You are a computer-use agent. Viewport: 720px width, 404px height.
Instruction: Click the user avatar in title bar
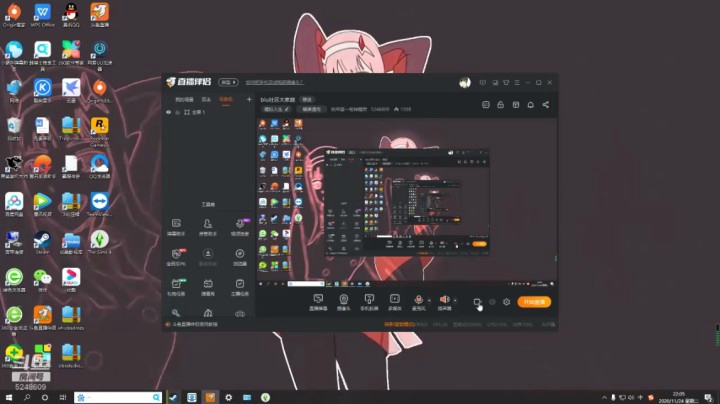point(465,83)
